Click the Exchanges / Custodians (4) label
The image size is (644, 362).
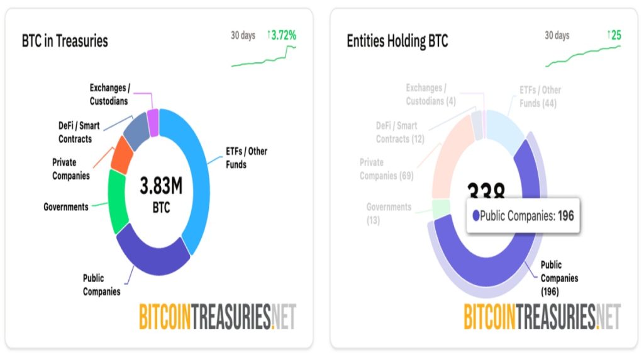[x=431, y=94]
